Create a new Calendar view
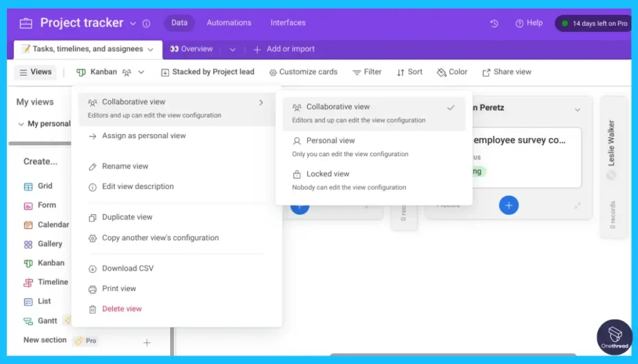Screen dimensions: 638x364 pos(46,225)
